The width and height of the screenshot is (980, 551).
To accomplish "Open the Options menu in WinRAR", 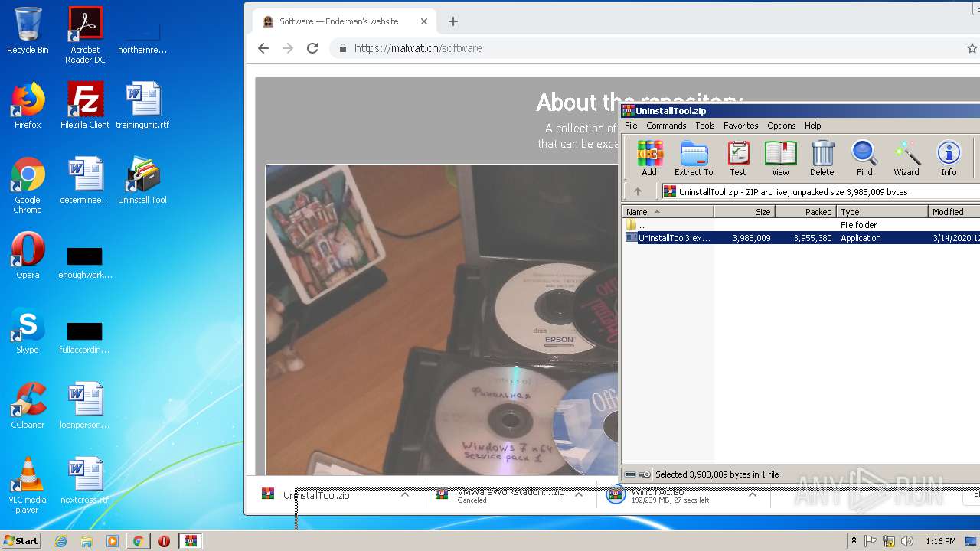I will coord(782,126).
